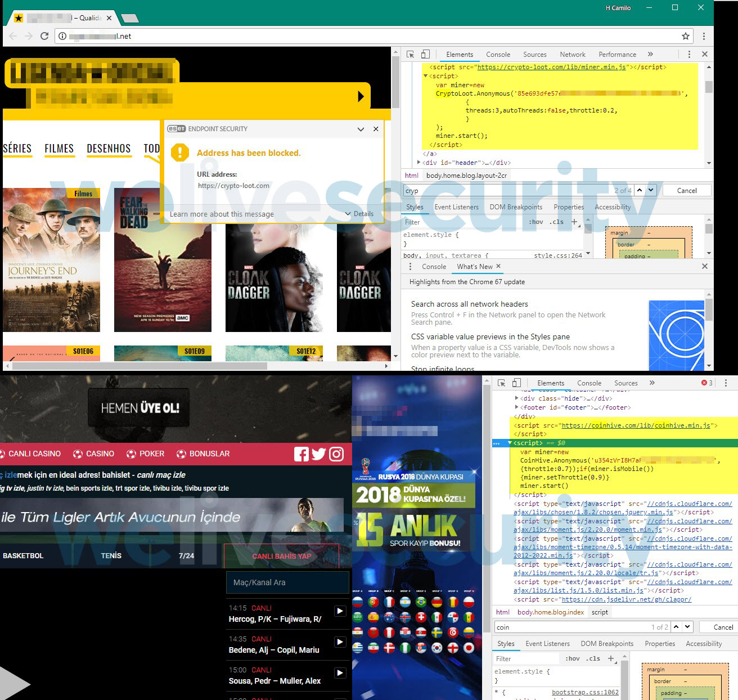Close the bottom console drawer
The height and width of the screenshot is (700, 738).
705,266
